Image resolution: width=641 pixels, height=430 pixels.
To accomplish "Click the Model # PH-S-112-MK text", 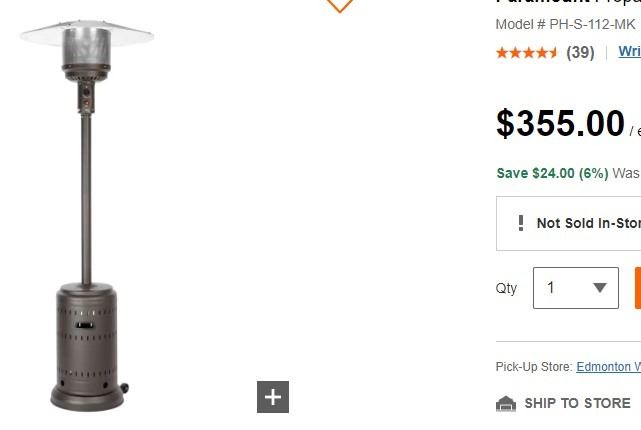I will (x=565, y=25).
